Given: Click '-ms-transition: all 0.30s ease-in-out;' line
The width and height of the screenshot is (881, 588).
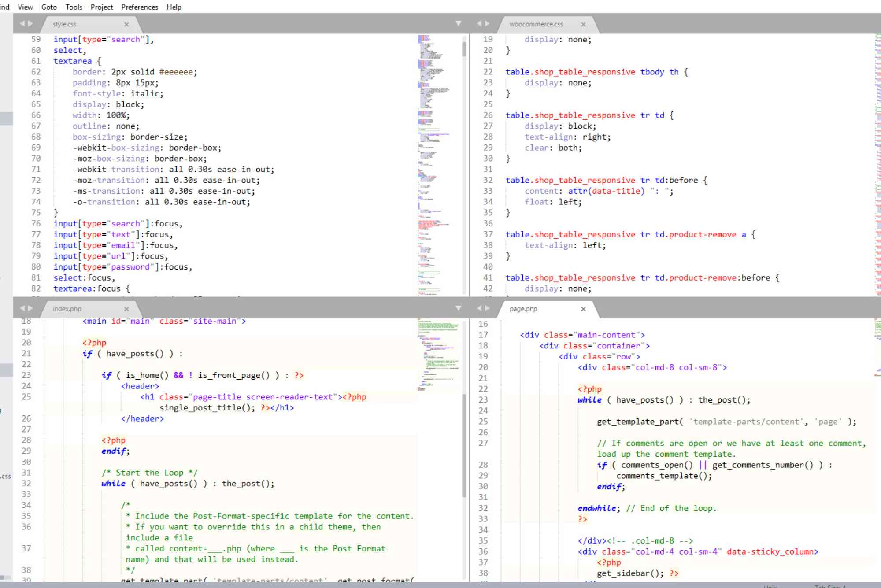Looking at the screenshot, I should 163,191.
